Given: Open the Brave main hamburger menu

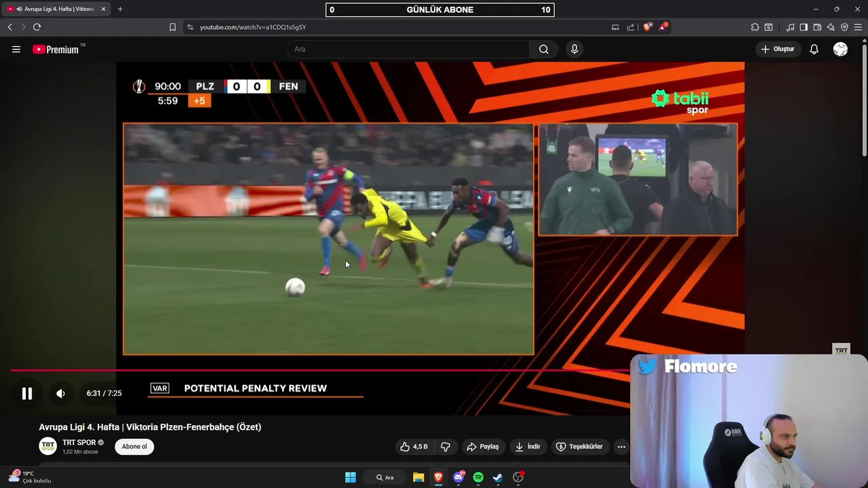Looking at the screenshot, I should point(858,27).
